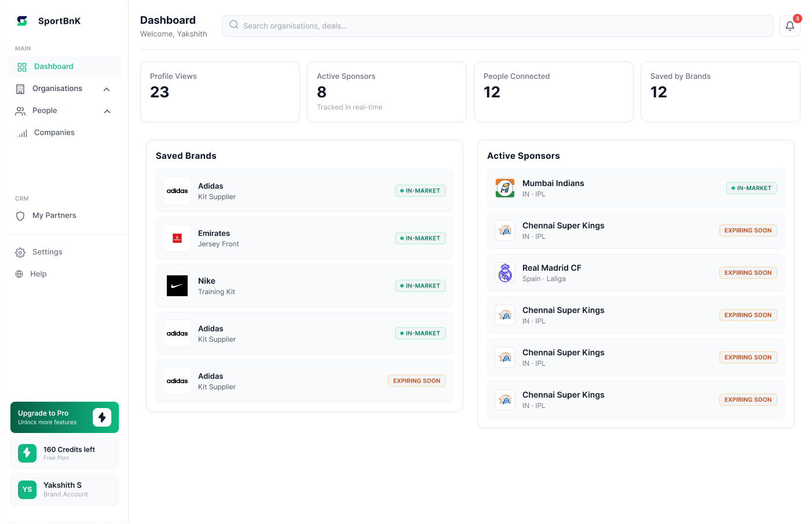Click the 'Training Kit' text
Viewport: 812px width, 524px height.
[x=217, y=292]
